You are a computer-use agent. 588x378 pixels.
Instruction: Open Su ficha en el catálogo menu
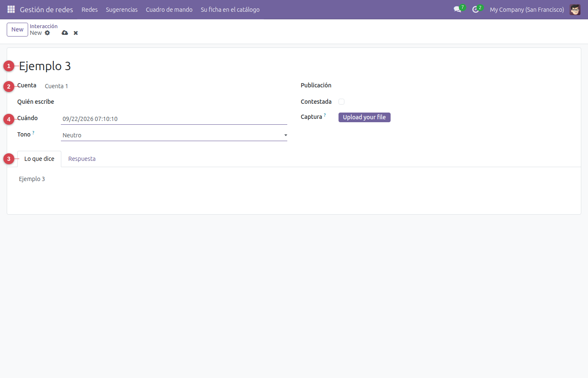point(230,9)
